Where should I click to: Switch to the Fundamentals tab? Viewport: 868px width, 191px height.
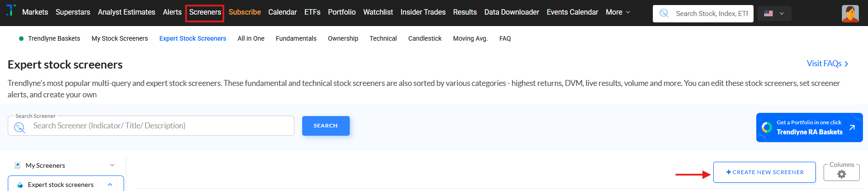tap(296, 38)
